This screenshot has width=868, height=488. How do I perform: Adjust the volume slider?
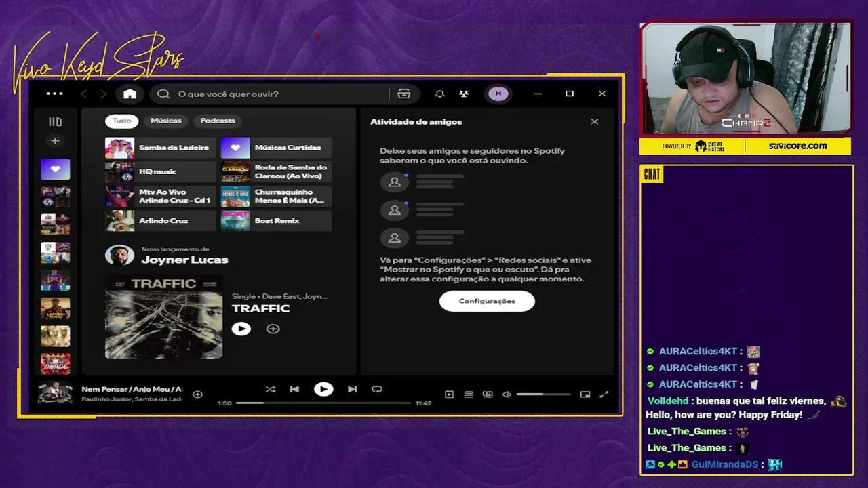(543, 394)
